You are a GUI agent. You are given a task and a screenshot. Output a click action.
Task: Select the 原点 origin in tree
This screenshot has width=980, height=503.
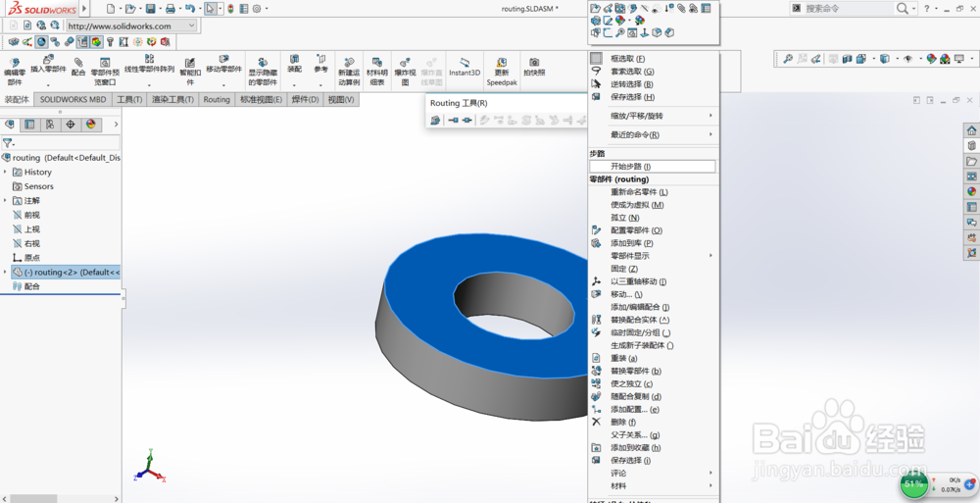coord(32,258)
